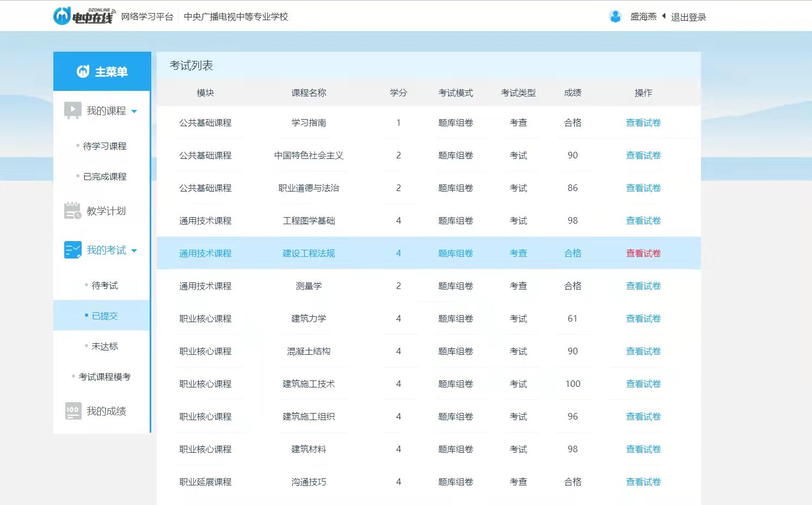Screen dimensions: 812x505
Task: Click the 主菜单 header logo icon
Action: 83,71
